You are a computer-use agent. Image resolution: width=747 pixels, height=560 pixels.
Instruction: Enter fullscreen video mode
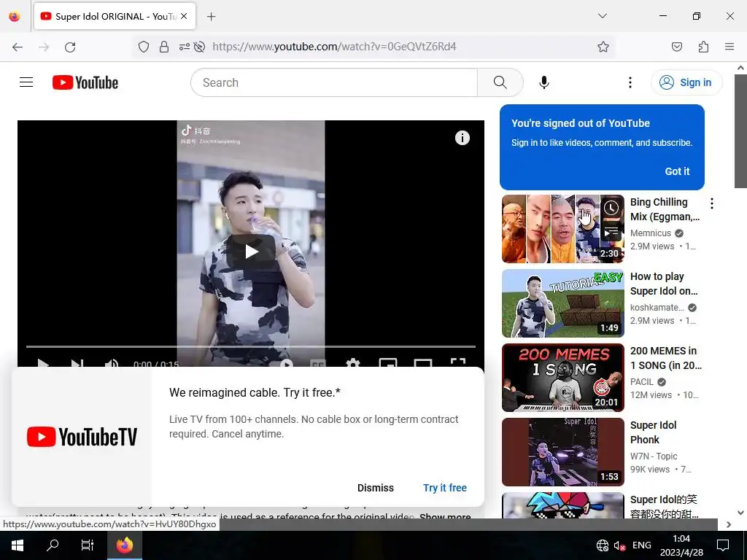pyautogui.click(x=458, y=363)
